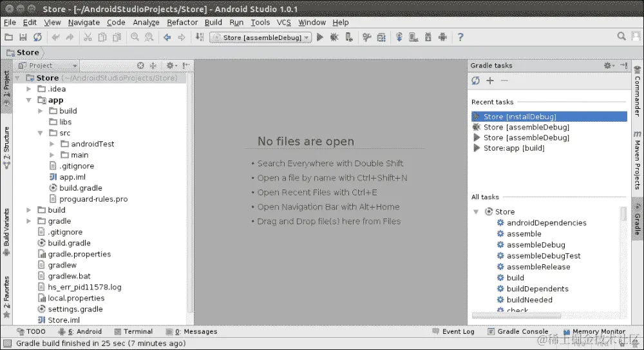The height and width of the screenshot is (350, 644).
Task: Open the Gradle Console
Action: coord(518,331)
